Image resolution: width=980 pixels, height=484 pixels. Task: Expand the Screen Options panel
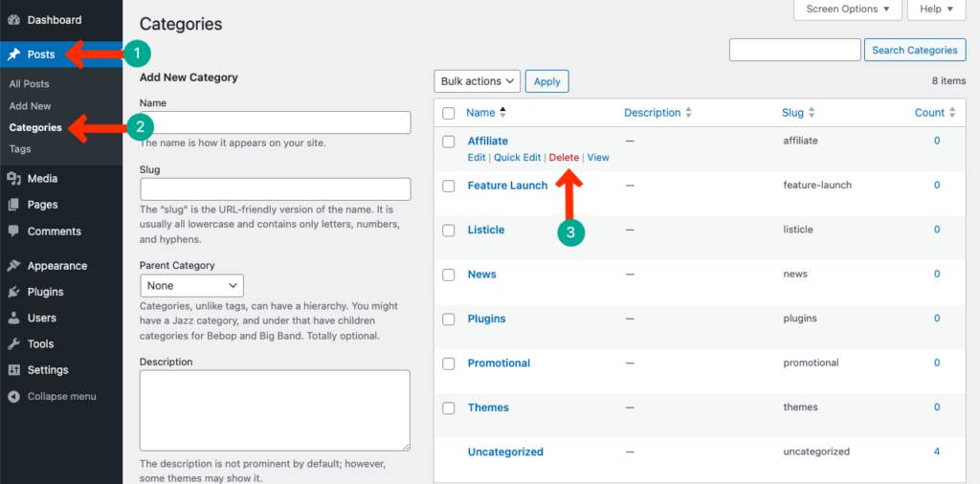coord(848,10)
